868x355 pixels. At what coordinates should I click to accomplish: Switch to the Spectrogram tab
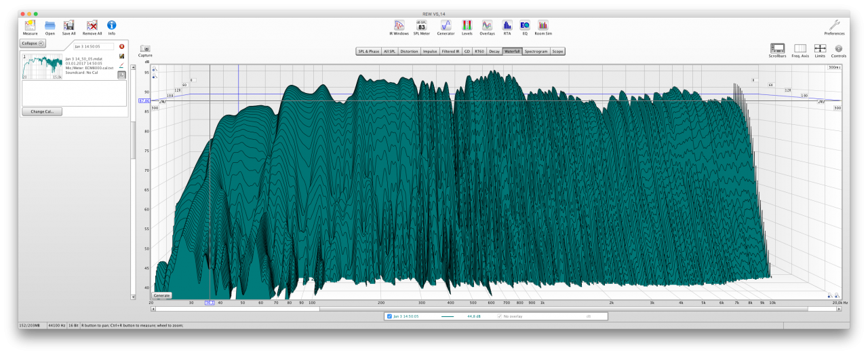[536, 51]
